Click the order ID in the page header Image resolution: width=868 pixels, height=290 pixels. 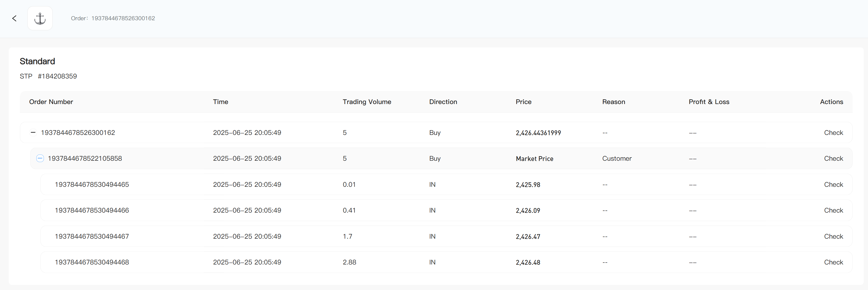pos(123,18)
